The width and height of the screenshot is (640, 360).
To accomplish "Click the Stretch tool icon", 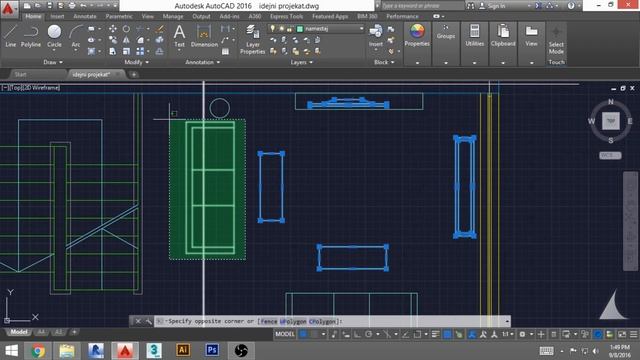I will (113, 51).
